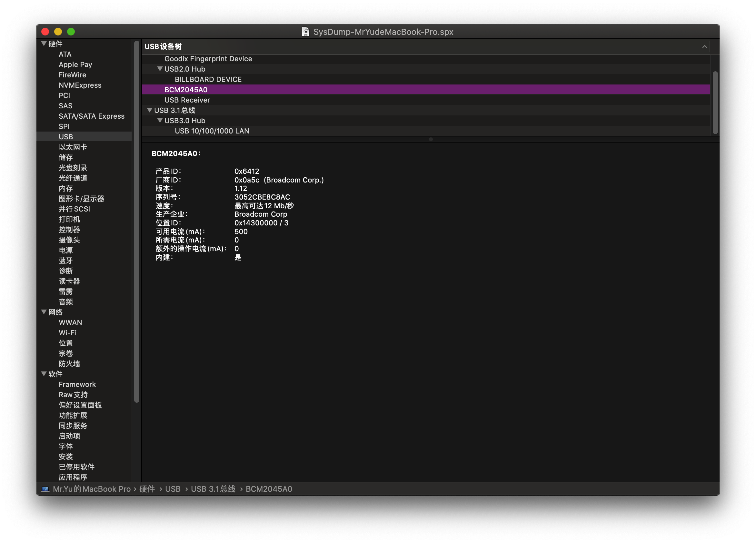The height and width of the screenshot is (543, 756).
Task: Click USB 3.1 总线 breadcrumb in path bar
Action: pos(213,489)
